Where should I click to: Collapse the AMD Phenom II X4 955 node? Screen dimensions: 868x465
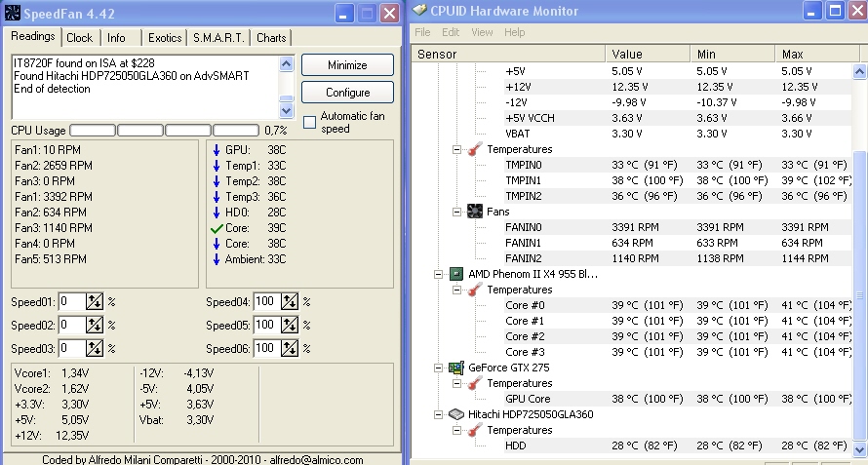pyautogui.click(x=439, y=274)
